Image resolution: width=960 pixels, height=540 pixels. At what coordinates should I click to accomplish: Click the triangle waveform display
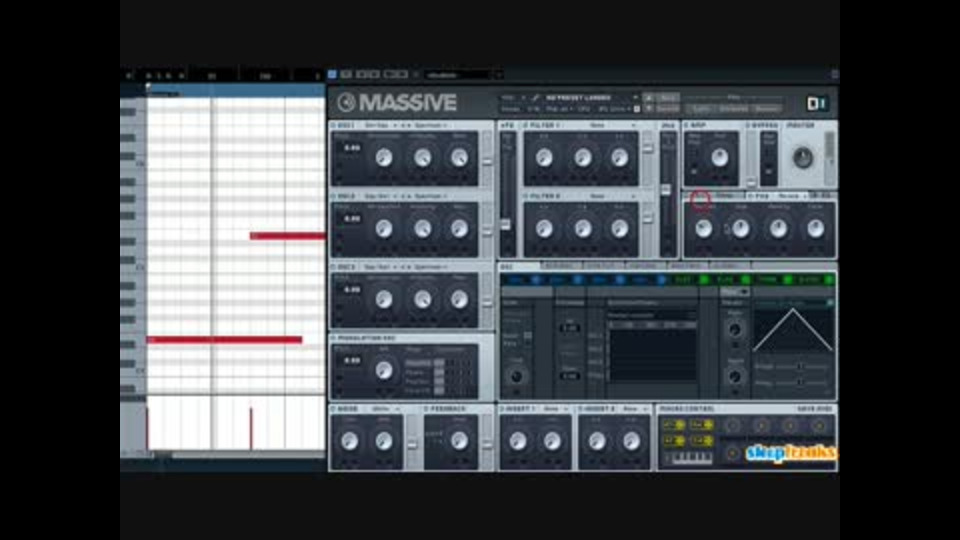(793, 330)
